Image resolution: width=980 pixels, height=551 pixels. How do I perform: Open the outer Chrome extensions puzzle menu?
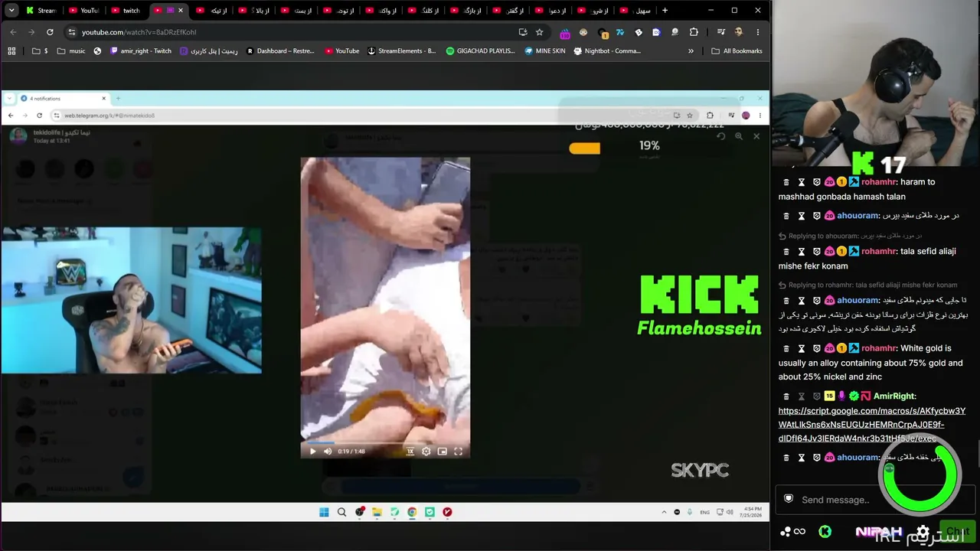[694, 32]
